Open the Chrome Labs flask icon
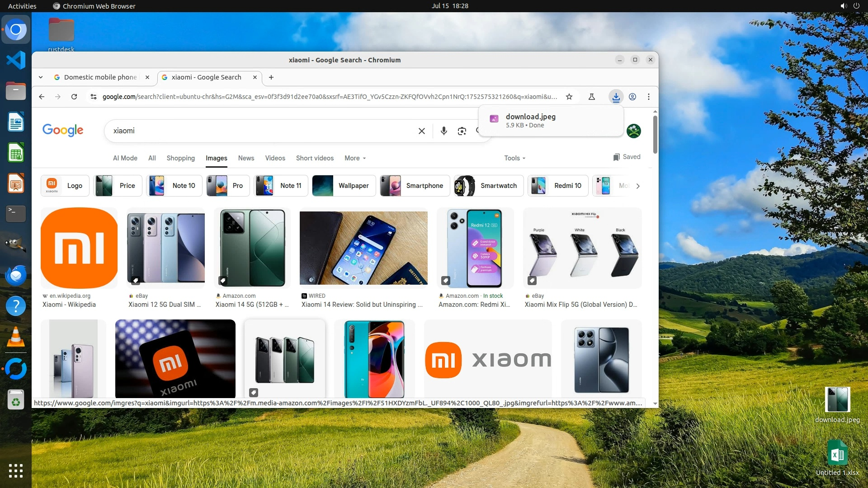The height and width of the screenshot is (488, 868). tap(591, 97)
